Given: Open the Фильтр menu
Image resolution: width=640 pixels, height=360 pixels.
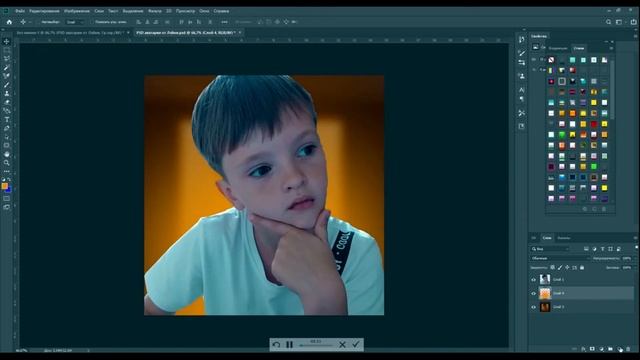Looking at the screenshot, I should coord(155,11).
